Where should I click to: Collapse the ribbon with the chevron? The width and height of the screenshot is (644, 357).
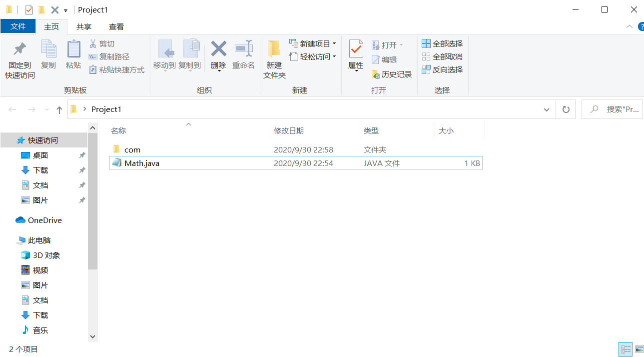(x=629, y=26)
